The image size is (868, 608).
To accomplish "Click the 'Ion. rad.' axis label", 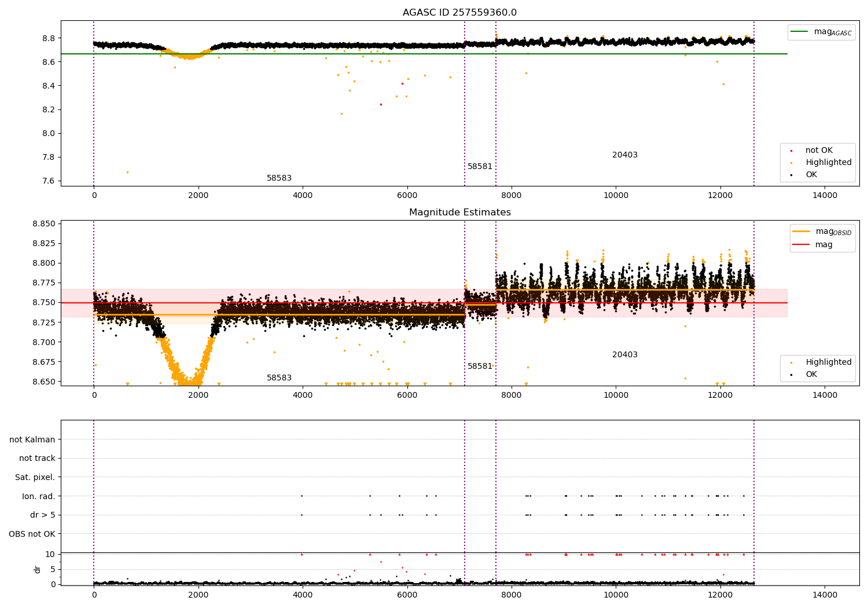I will tap(39, 497).
